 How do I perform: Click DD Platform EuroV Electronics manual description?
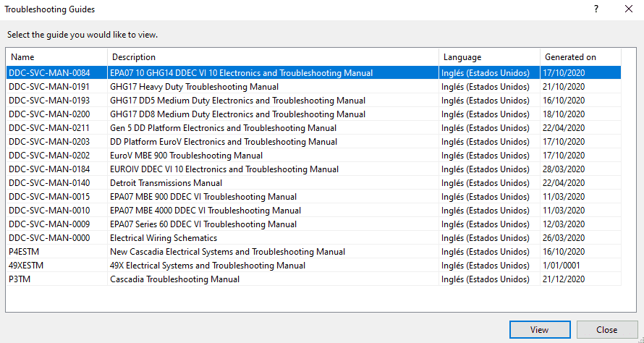coord(224,142)
